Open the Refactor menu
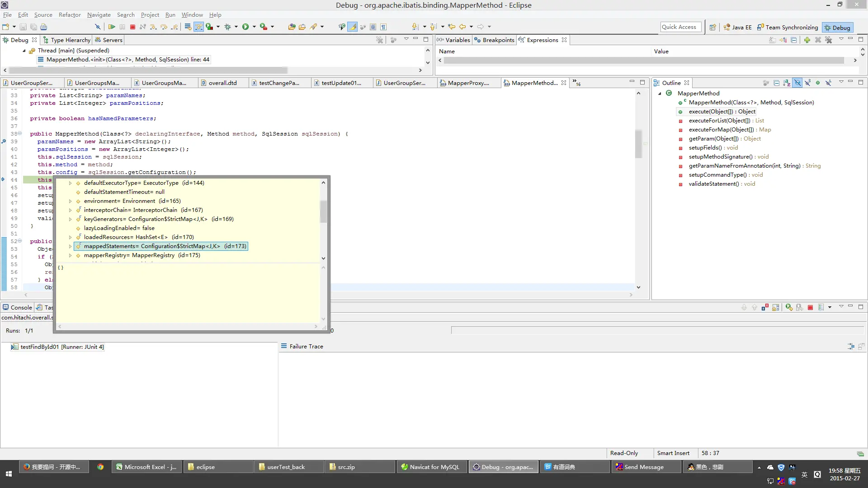 (x=70, y=15)
